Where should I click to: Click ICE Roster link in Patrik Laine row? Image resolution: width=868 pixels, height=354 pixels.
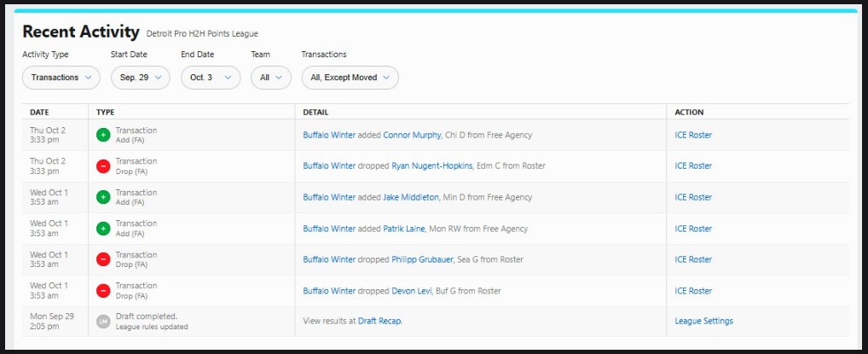click(x=692, y=229)
